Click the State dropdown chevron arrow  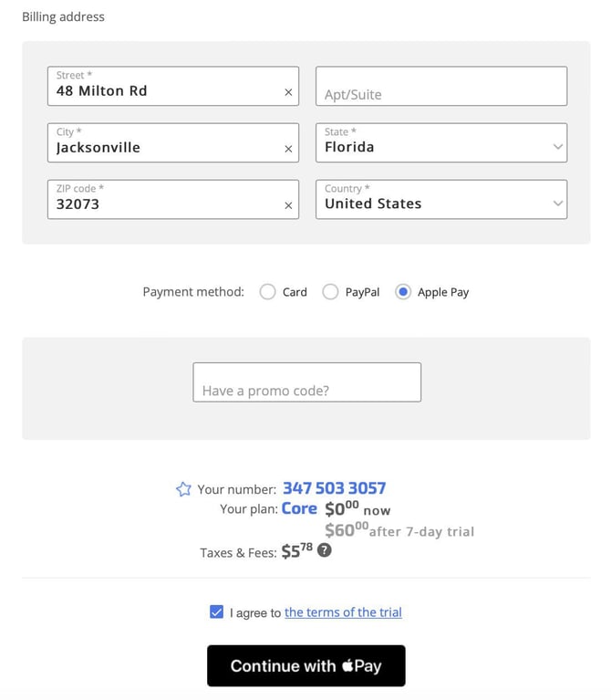557,146
